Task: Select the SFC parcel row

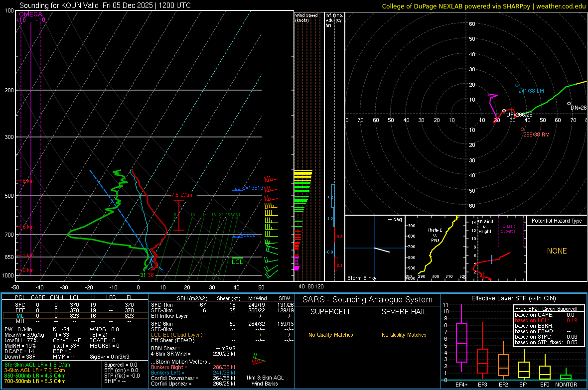Action: pyautogui.click(x=74, y=305)
